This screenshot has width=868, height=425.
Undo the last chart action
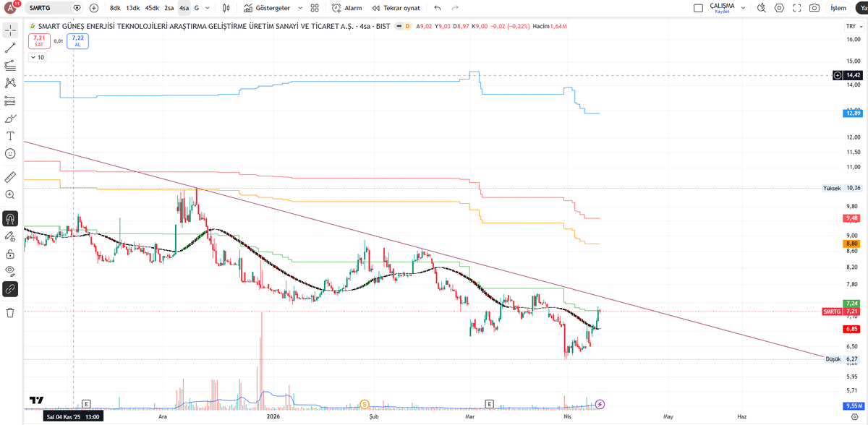[438, 8]
